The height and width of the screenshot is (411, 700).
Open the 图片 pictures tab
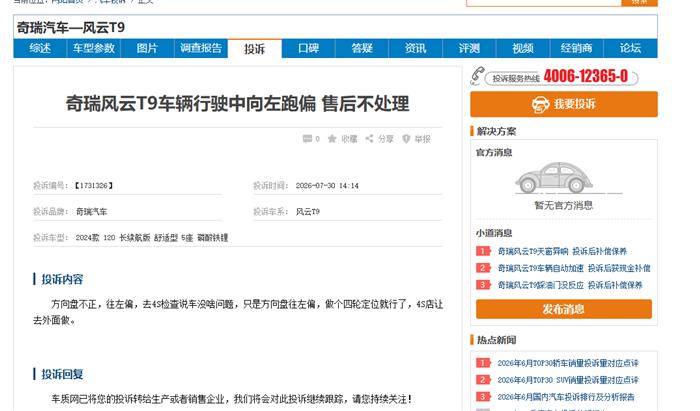click(147, 48)
